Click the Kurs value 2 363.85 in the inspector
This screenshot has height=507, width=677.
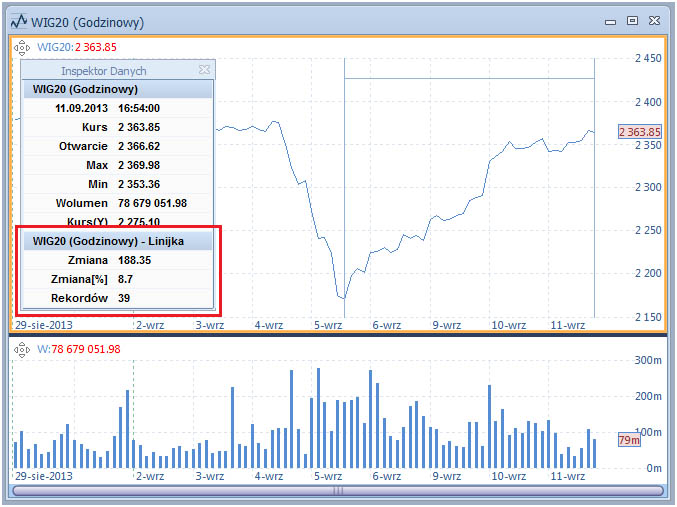(x=139, y=127)
